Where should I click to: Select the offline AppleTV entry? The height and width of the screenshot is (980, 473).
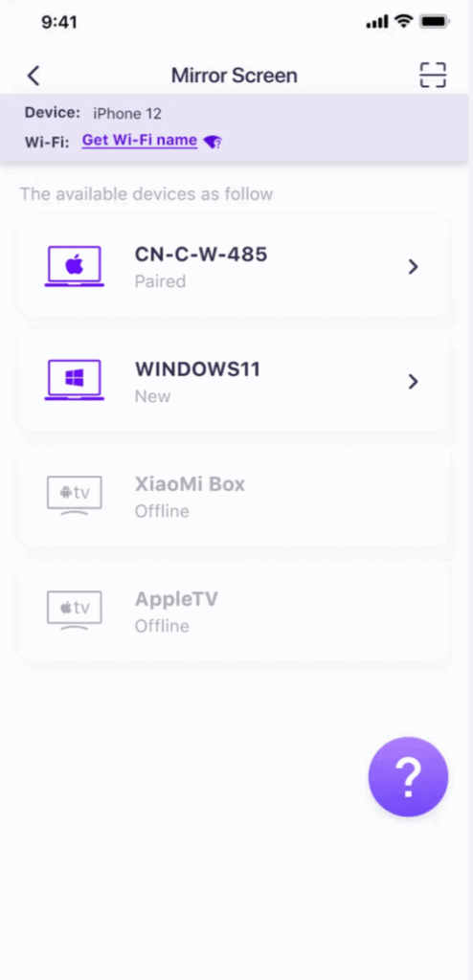pos(234,612)
